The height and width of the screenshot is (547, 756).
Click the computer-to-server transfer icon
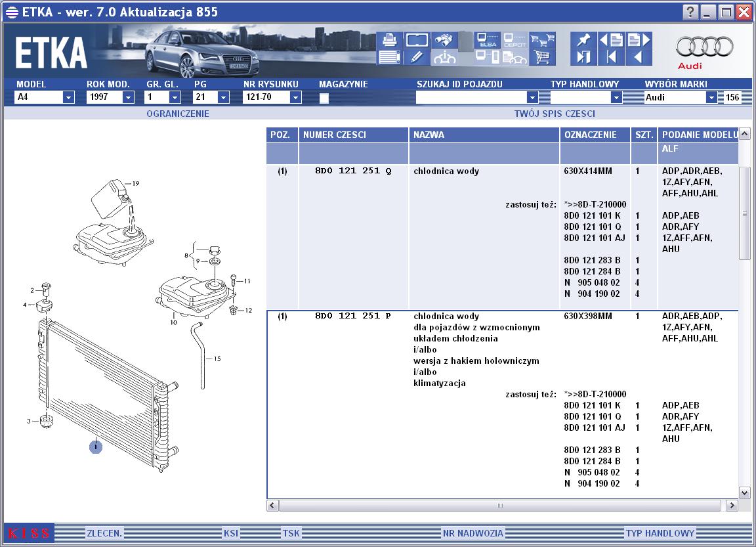pos(487,57)
